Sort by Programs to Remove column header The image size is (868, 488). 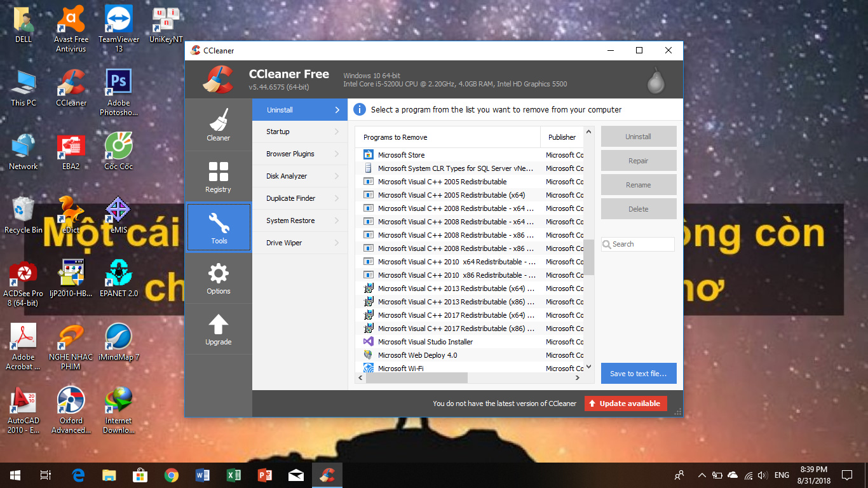[448, 137]
